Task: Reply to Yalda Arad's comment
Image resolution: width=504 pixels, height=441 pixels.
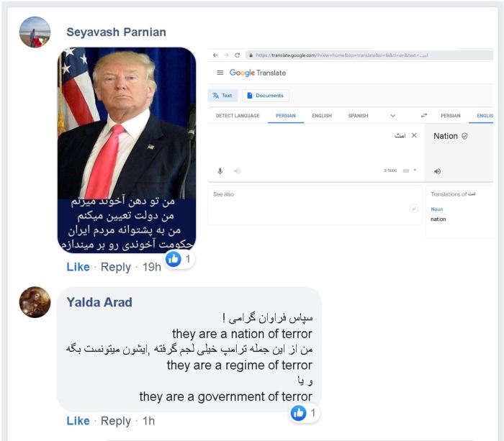Action: coord(116,421)
